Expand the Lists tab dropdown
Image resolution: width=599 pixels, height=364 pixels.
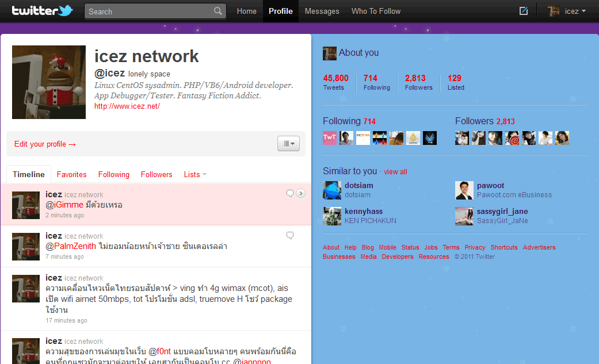[195, 175]
